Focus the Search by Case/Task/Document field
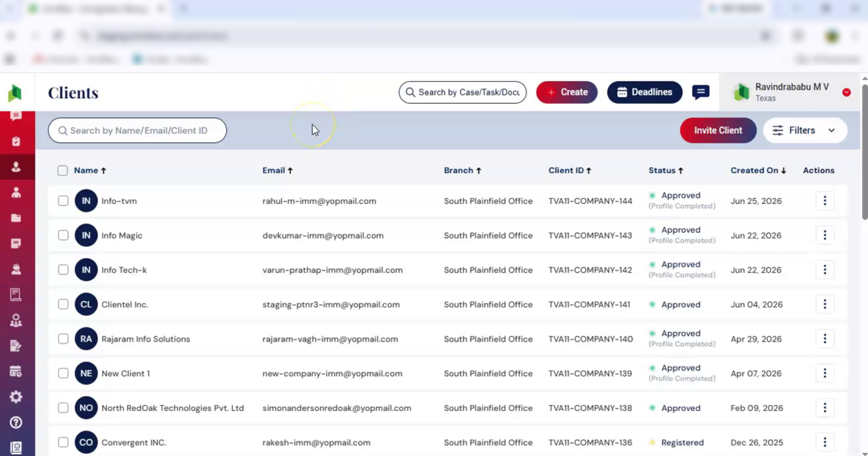The width and height of the screenshot is (868, 456). [463, 92]
